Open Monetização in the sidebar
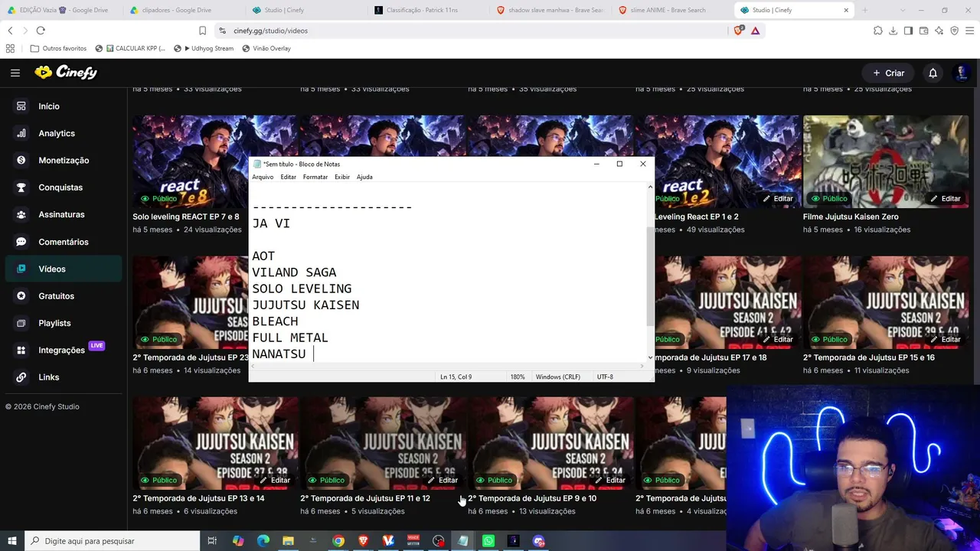This screenshot has height=551, width=980. (64, 160)
